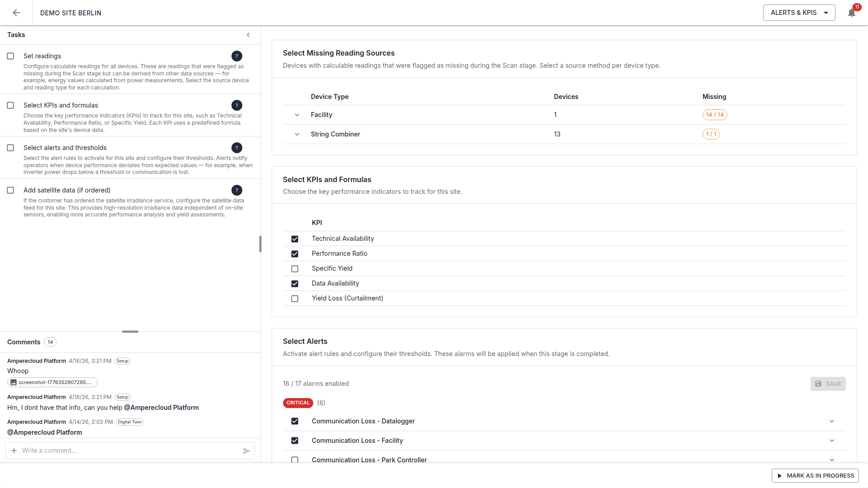Open help for Select alerts and thresholds

[237, 148]
